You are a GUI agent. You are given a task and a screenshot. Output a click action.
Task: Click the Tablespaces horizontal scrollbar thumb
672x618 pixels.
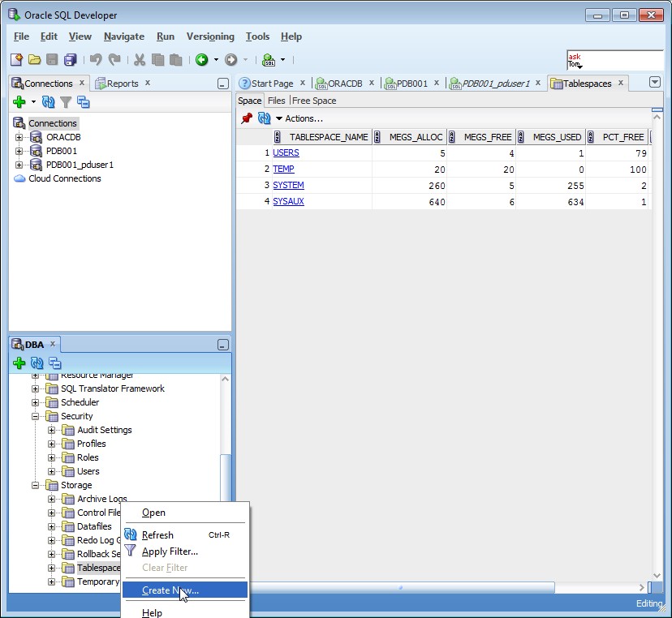[x=401, y=588]
